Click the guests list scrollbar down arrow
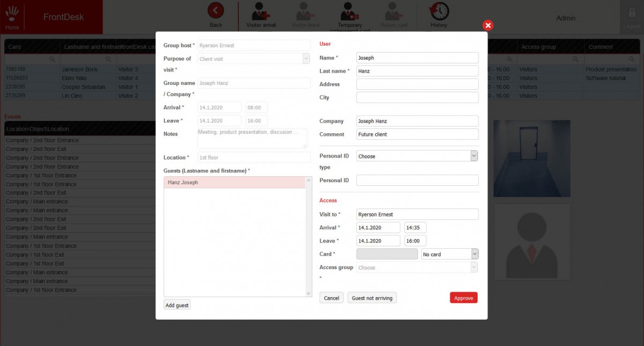 point(308,293)
